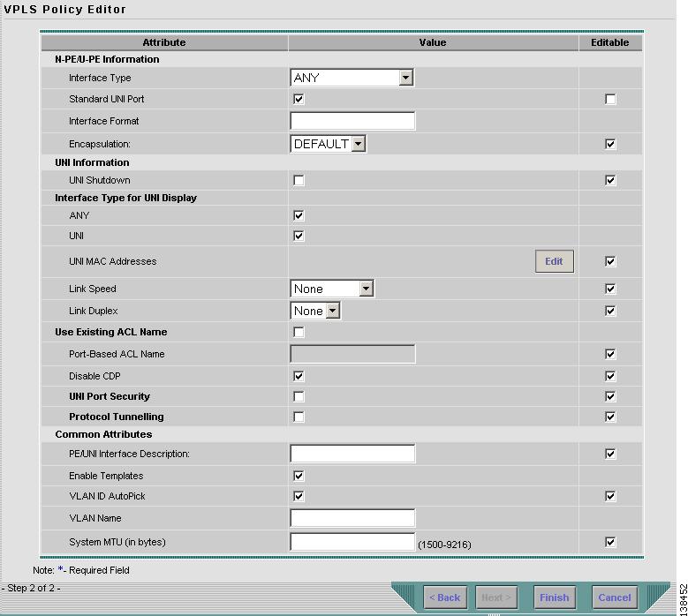Focus the System MTU bytes field
This screenshot has height=616, width=688.
point(352,542)
